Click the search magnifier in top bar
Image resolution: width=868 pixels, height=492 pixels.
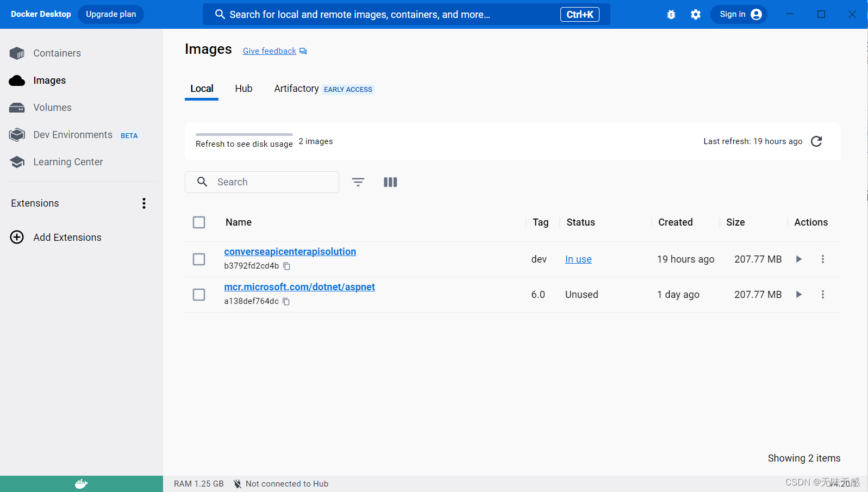pyautogui.click(x=220, y=15)
